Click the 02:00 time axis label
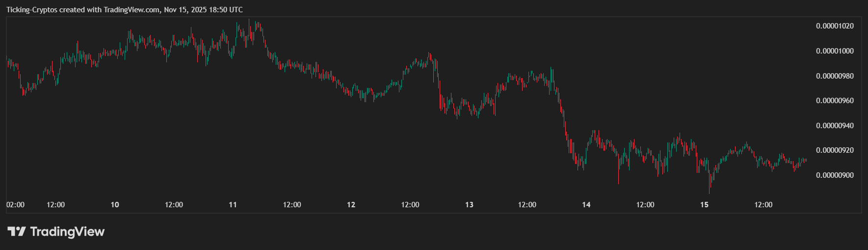This screenshot has width=868, height=250. pyautogui.click(x=15, y=205)
